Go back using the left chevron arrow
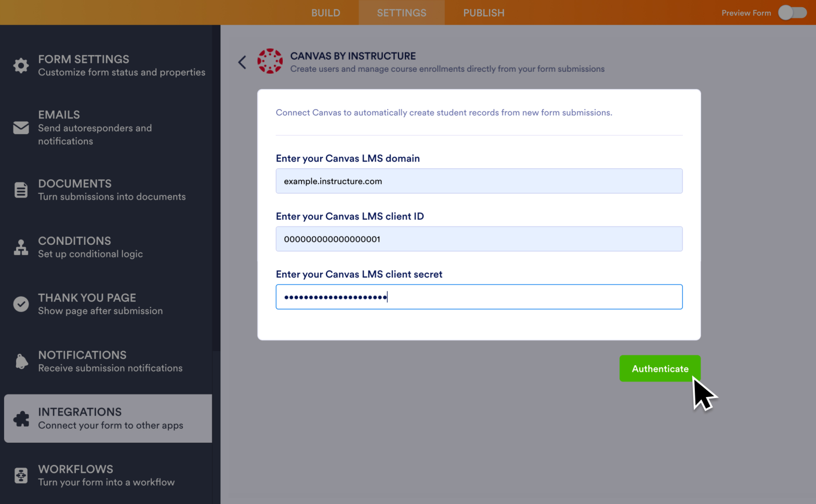Screen dimensions: 816x504 (x=242, y=62)
